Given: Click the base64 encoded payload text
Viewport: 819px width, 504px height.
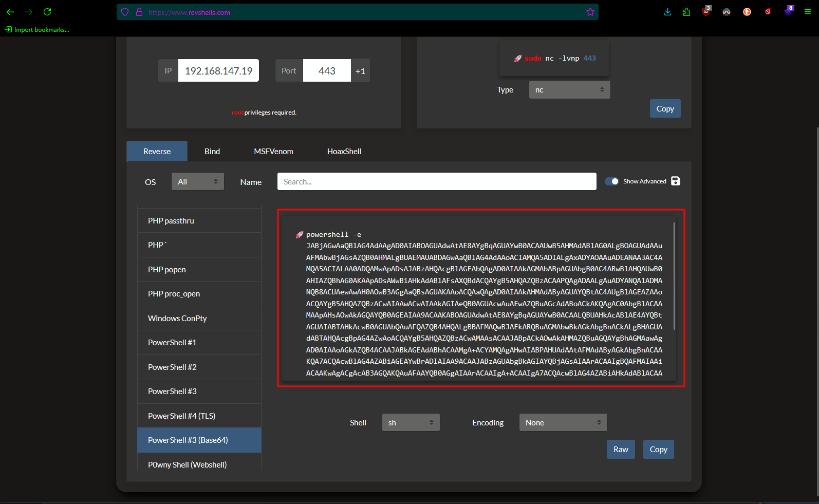Looking at the screenshot, I should pos(484,309).
